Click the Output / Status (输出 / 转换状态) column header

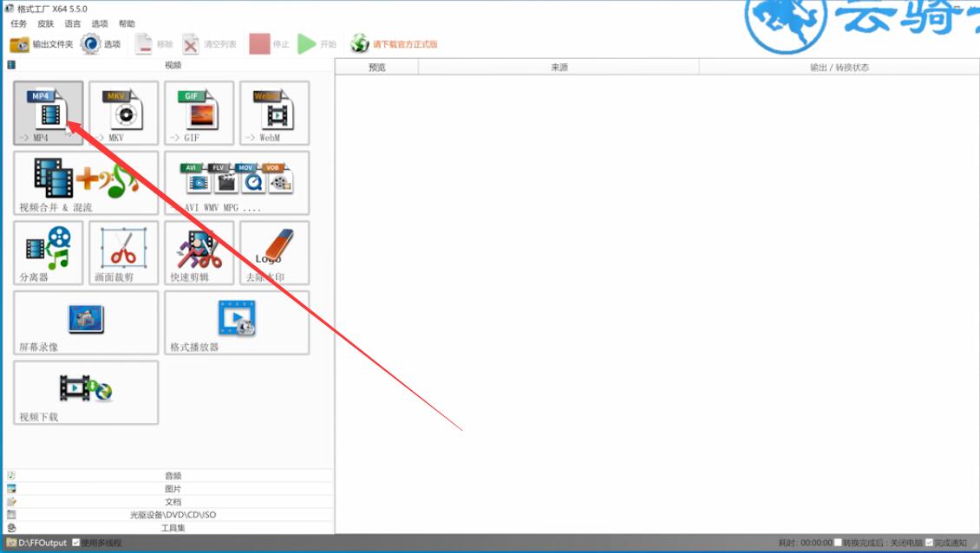839,67
